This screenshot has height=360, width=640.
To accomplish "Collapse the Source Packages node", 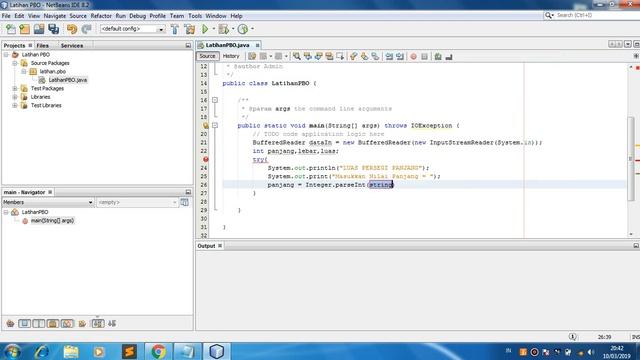I will 15,63.
